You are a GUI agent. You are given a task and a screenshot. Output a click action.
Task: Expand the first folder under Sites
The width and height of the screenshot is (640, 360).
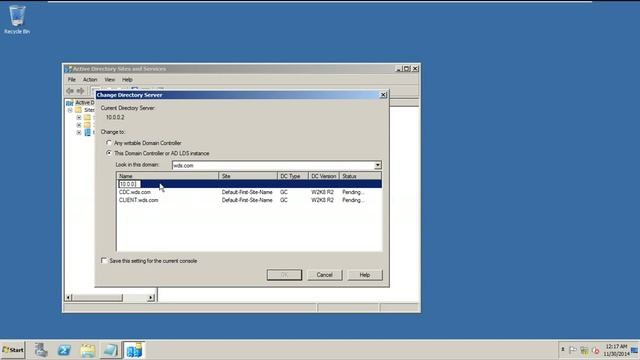(x=79, y=118)
